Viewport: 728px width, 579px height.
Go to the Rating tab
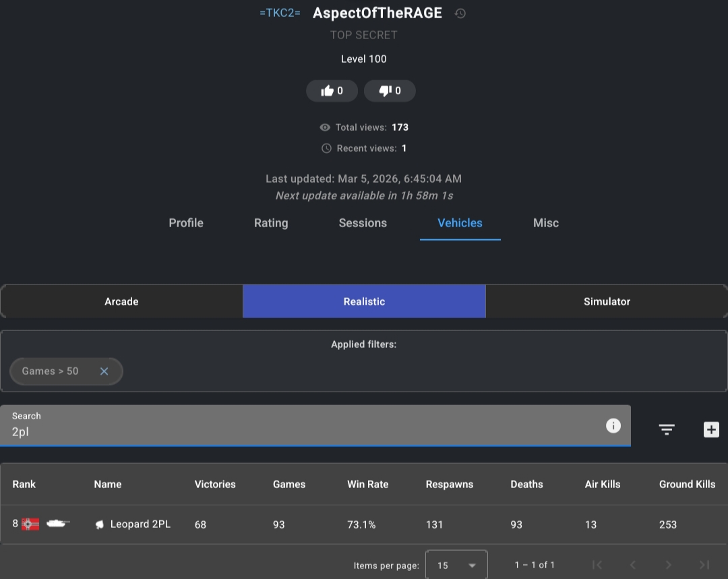click(x=271, y=223)
